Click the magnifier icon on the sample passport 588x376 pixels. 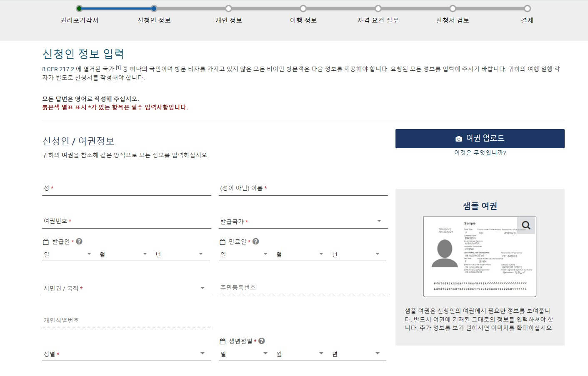click(x=526, y=225)
